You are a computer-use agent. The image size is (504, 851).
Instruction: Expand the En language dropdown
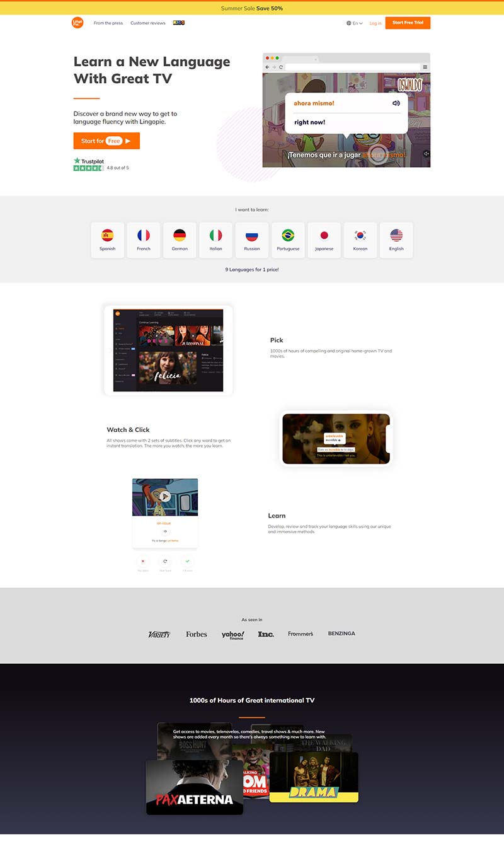(x=355, y=23)
